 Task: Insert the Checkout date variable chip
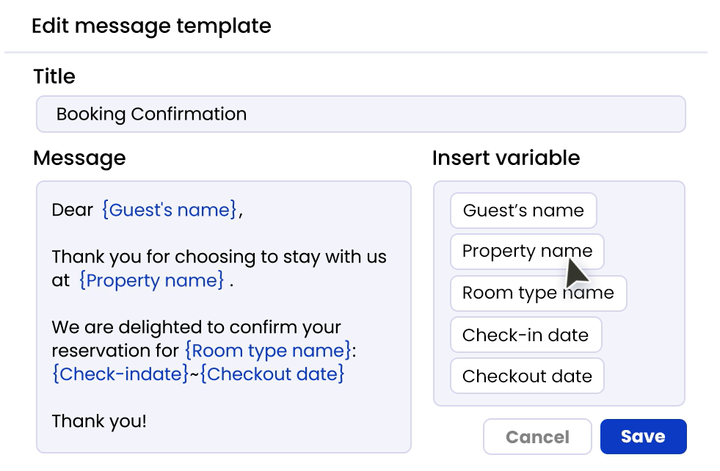coord(527,376)
